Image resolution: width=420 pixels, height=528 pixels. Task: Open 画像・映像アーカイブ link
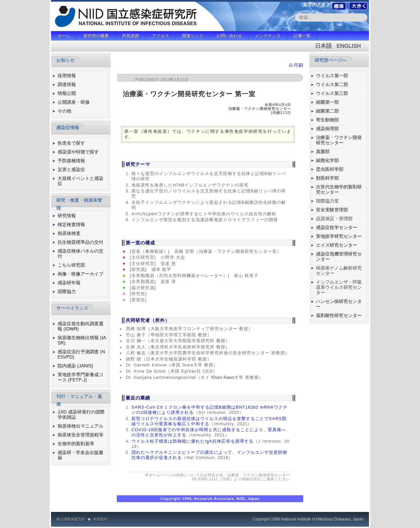tap(80, 274)
